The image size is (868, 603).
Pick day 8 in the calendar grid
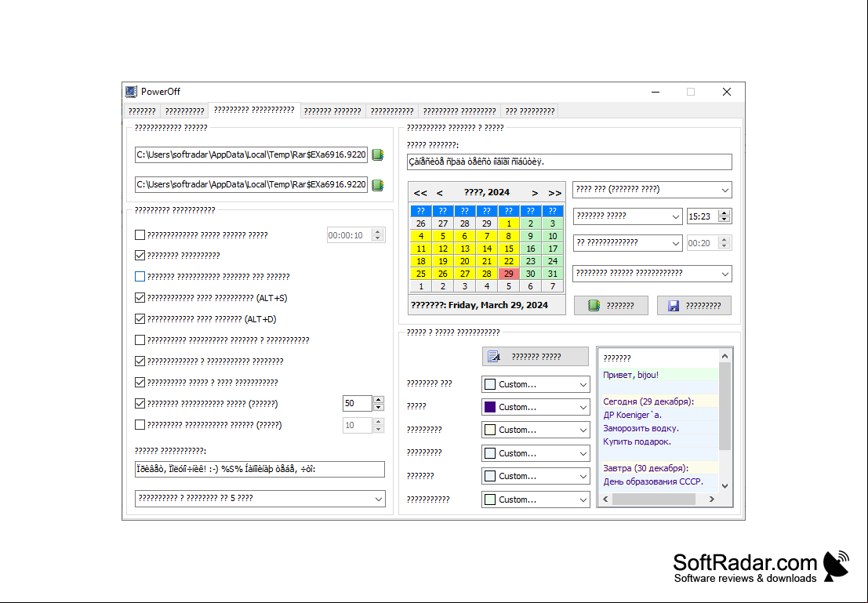[509, 236]
